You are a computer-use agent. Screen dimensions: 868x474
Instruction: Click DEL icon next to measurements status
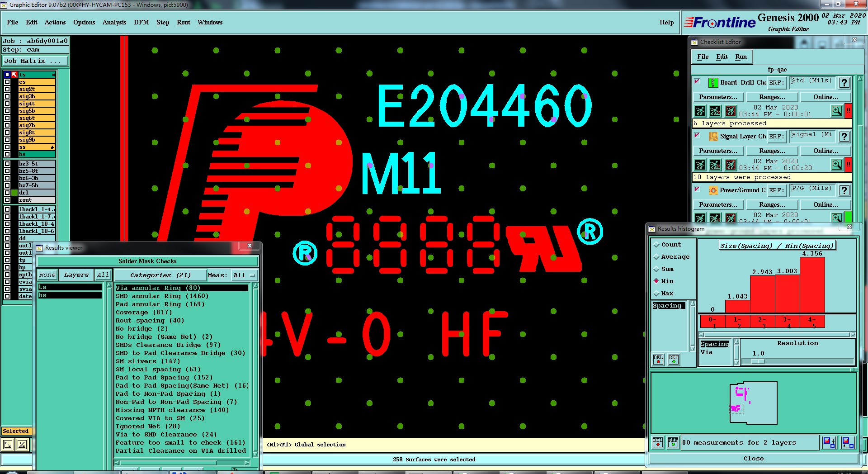[658, 442]
